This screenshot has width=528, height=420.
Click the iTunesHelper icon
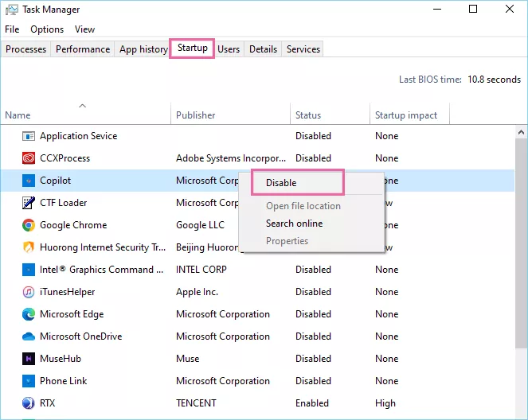29,292
